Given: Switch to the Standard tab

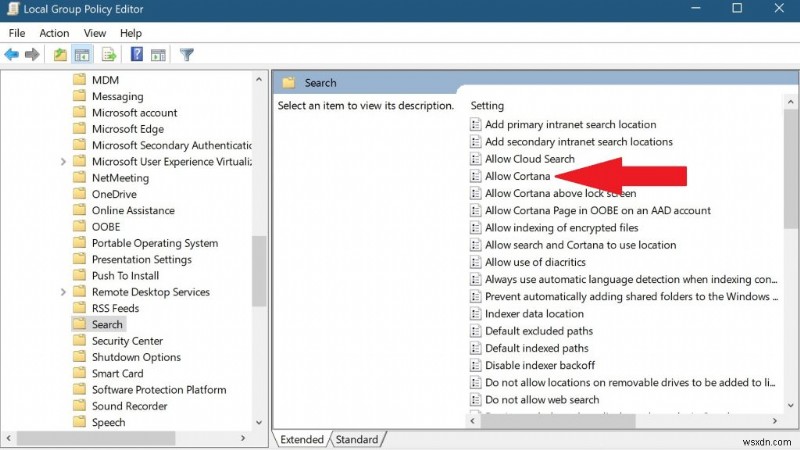Looking at the screenshot, I should click(357, 439).
